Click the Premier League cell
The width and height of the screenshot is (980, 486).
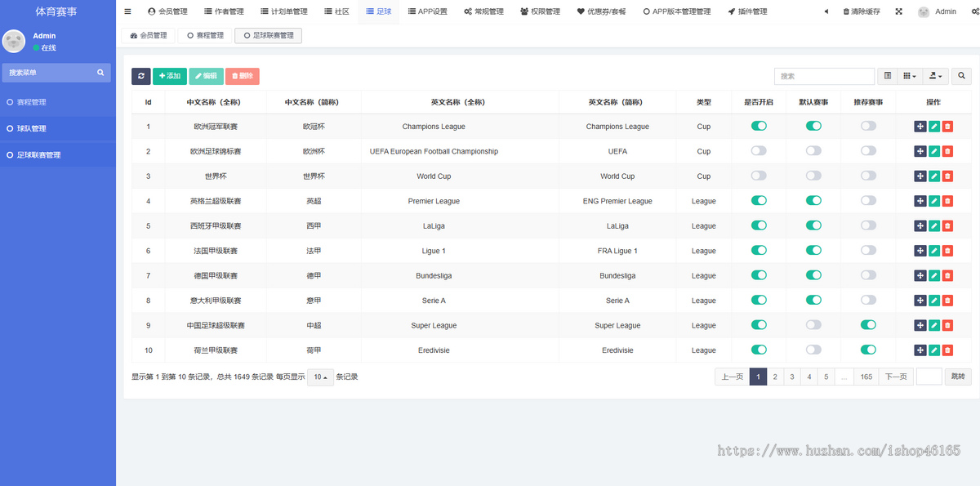[x=434, y=201]
